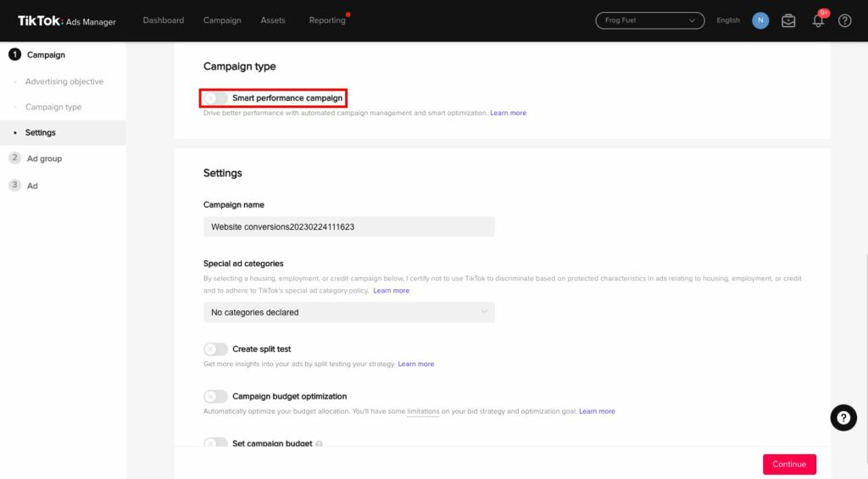Screen dimensions: 868x479
Task: Click the step 2 Ad group number icon
Action: [x=14, y=159]
